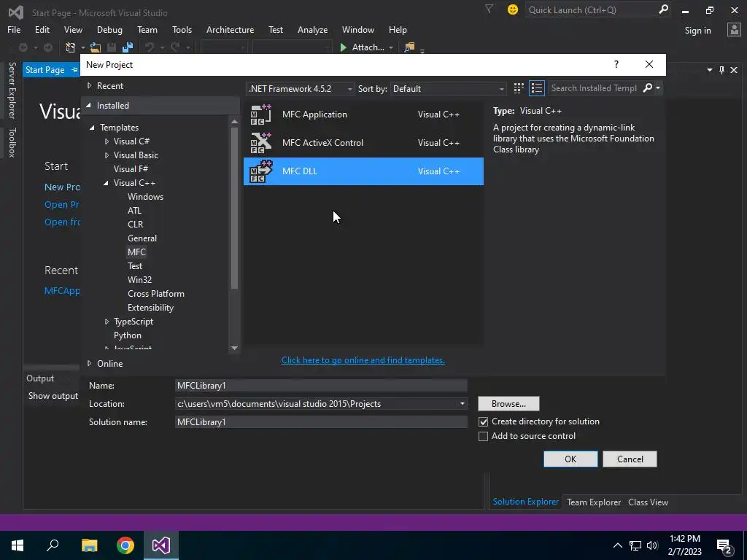This screenshot has height=560, width=747.
Task: Click the Save toolbar icon
Action: coord(112,47)
